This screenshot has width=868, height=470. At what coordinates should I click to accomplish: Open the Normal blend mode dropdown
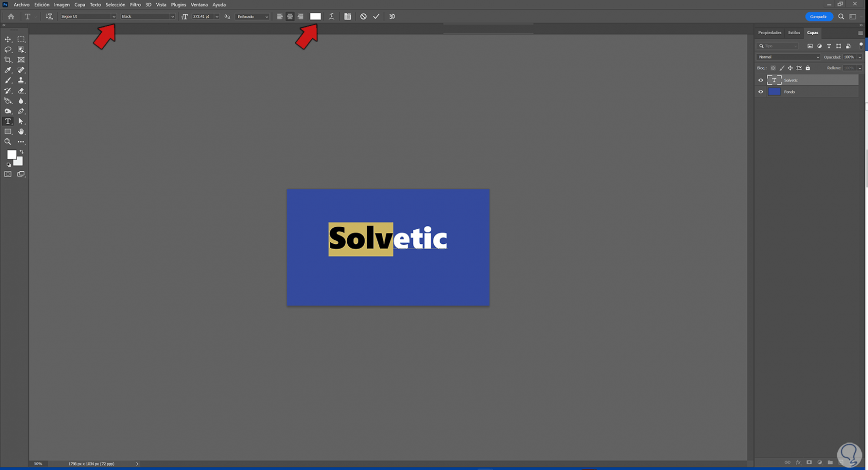point(789,57)
